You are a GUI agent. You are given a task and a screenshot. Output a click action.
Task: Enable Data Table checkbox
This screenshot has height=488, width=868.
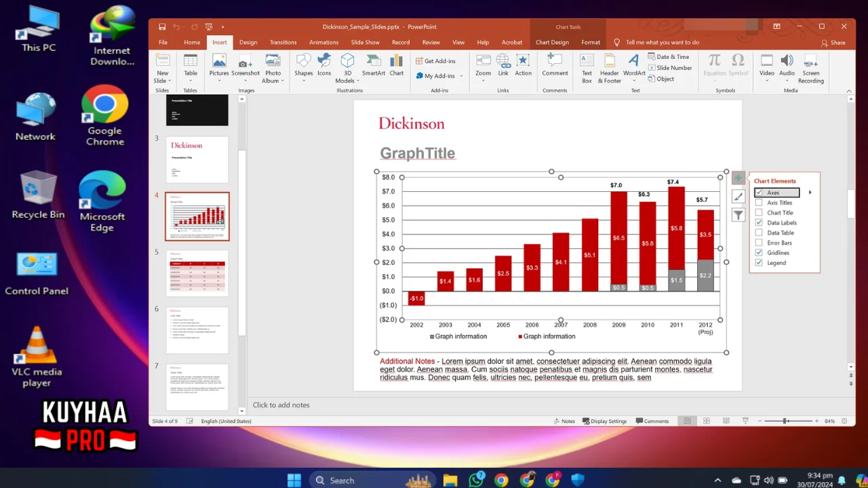tap(759, 232)
